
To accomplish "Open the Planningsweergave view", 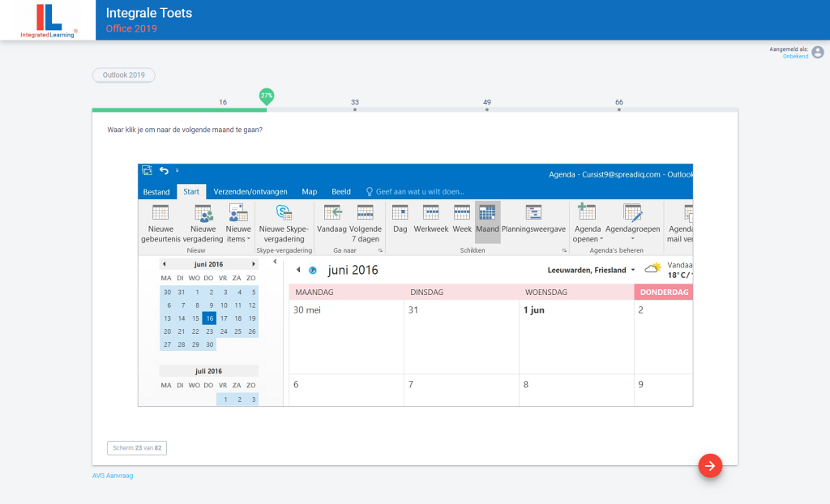I will click(x=533, y=213).
